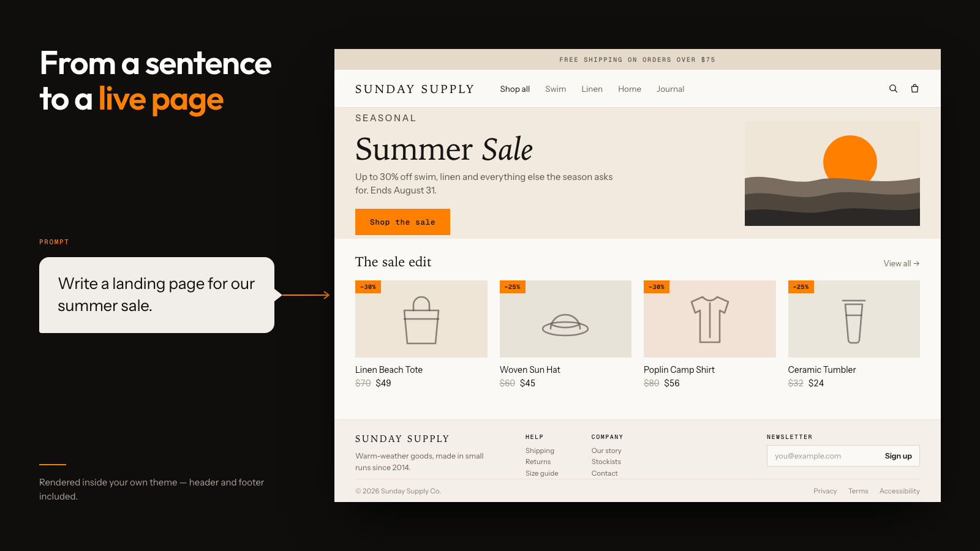The width and height of the screenshot is (980, 551).
Task: Open the Size guide footer link
Action: click(541, 473)
